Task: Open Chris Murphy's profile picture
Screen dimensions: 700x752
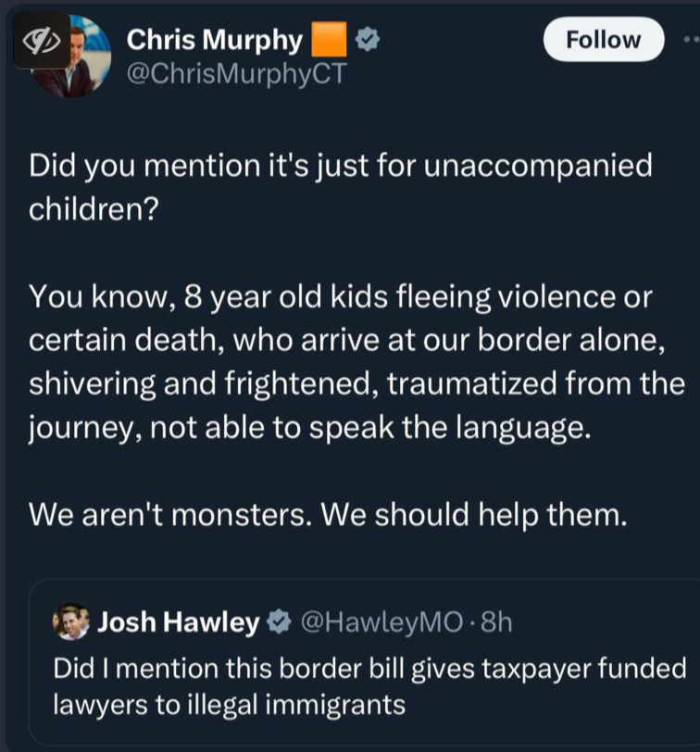Action: [x=70, y=56]
